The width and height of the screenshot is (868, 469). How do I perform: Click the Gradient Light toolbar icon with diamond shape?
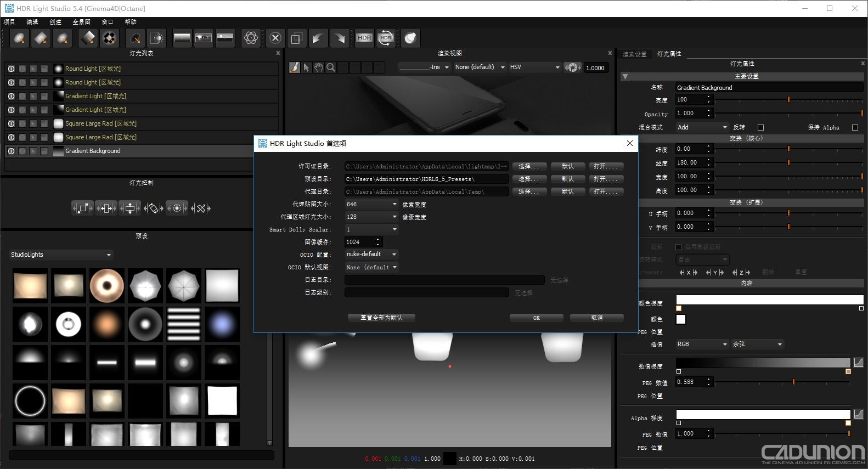[88, 38]
